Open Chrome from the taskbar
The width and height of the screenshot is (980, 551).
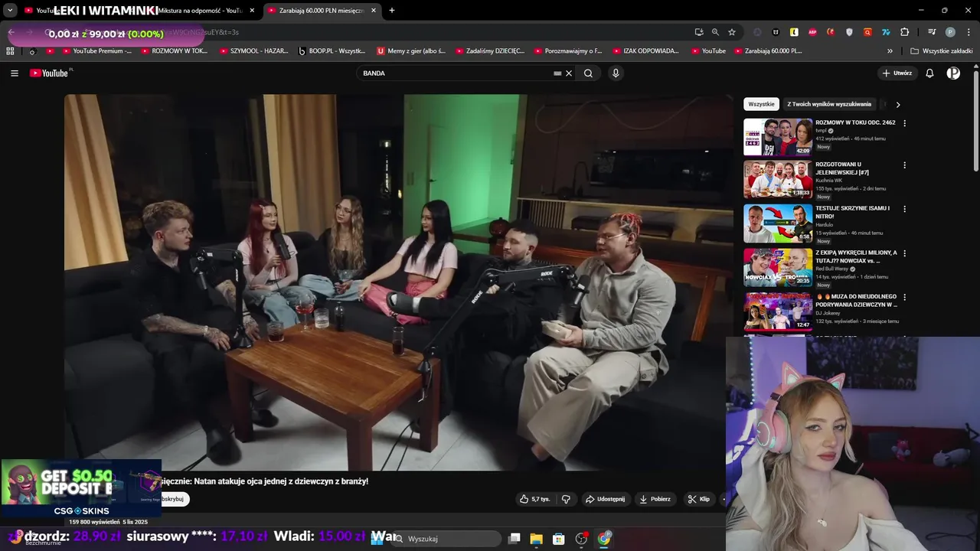click(x=604, y=539)
